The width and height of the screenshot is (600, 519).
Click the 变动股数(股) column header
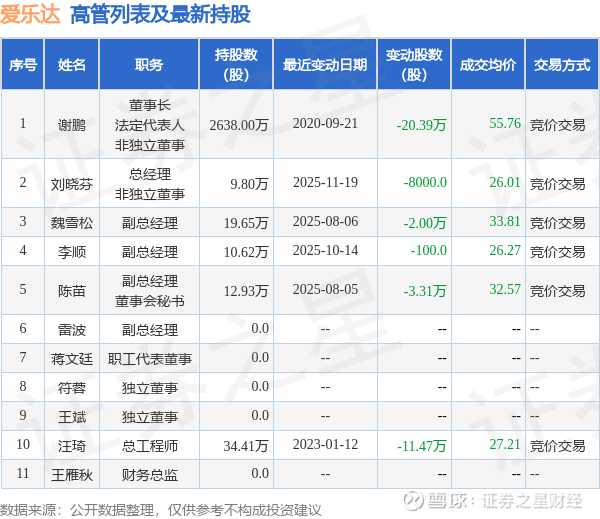pyautogui.click(x=414, y=64)
